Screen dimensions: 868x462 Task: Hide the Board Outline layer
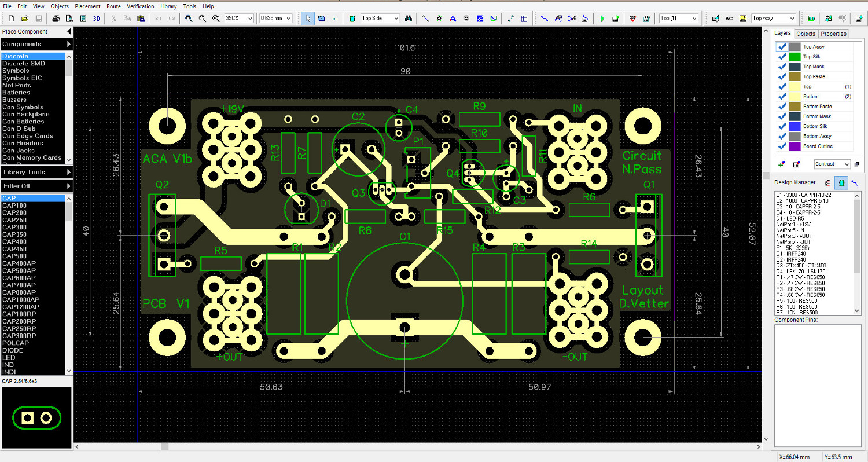tap(782, 146)
